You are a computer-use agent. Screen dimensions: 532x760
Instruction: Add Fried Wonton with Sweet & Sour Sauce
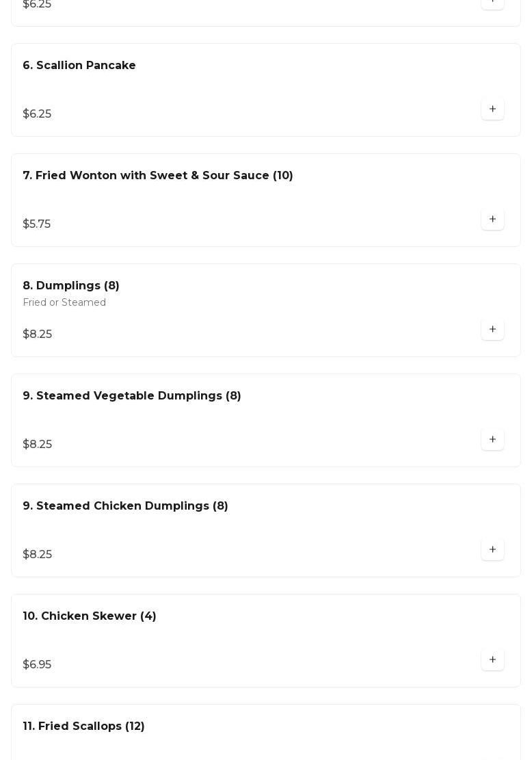tap(492, 219)
